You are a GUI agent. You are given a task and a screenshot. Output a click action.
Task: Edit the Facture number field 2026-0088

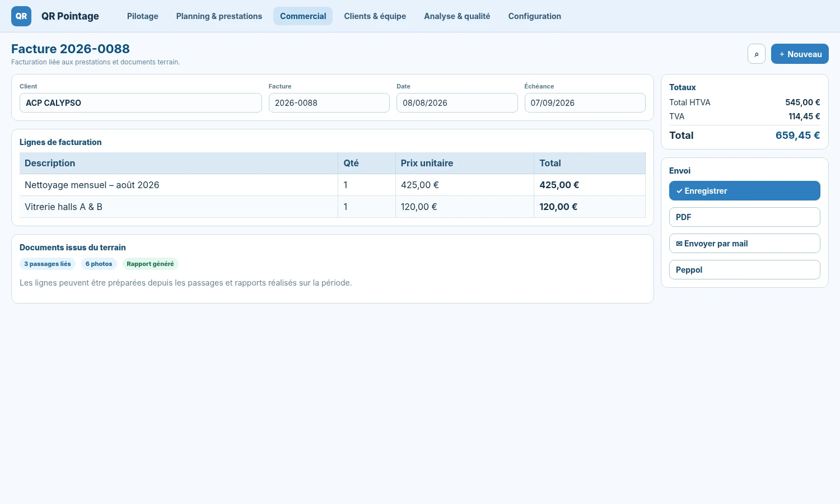coord(329,103)
